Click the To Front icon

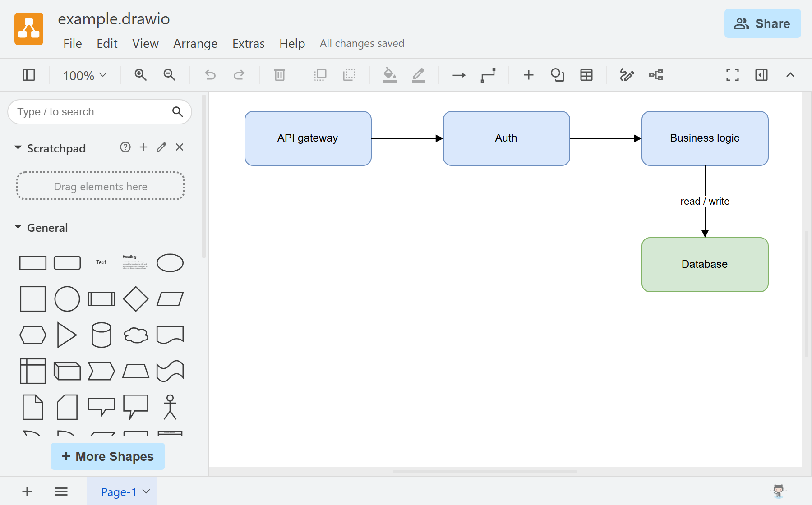(x=320, y=75)
